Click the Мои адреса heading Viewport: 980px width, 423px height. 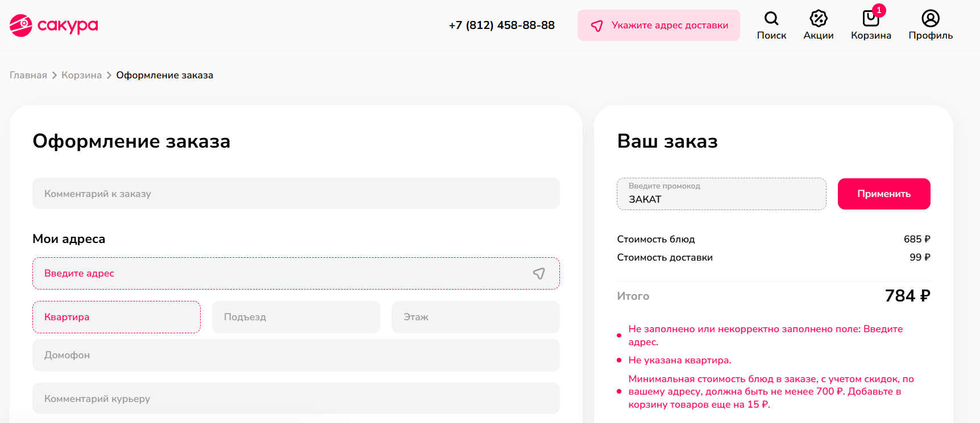click(69, 239)
